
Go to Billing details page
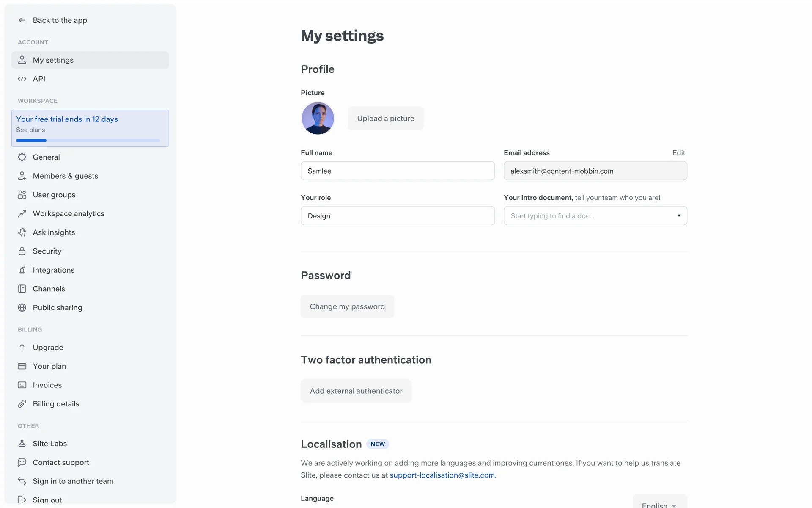pos(56,404)
